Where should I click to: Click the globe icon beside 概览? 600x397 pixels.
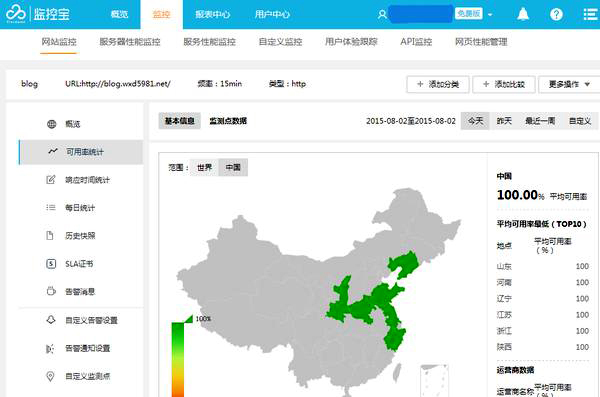51,124
